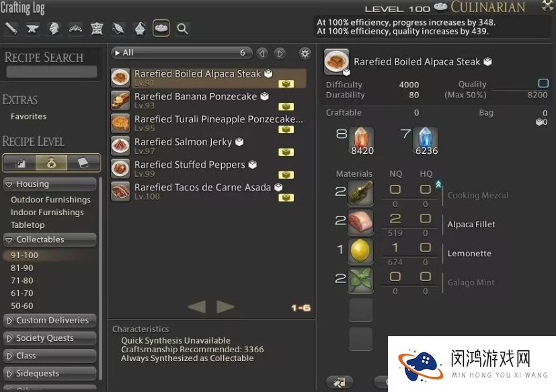The height and width of the screenshot is (392, 556).
Task: Click the Galago Mint leaf material icon
Action: (x=360, y=280)
